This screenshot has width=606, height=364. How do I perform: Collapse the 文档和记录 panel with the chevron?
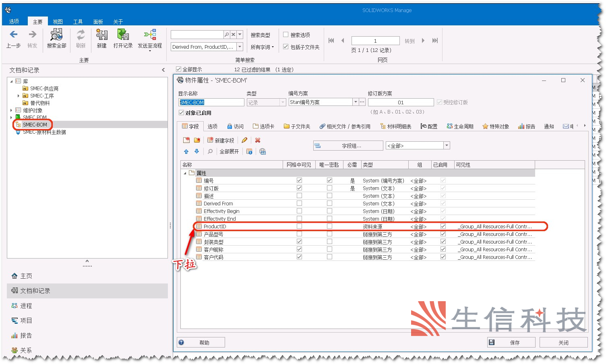click(x=163, y=70)
